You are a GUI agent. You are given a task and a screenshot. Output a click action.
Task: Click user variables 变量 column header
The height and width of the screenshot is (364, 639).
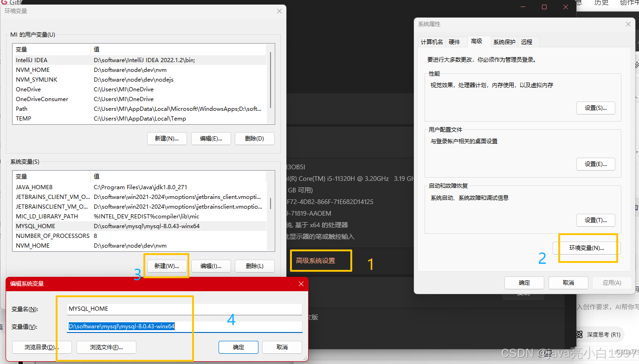tap(52, 49)
